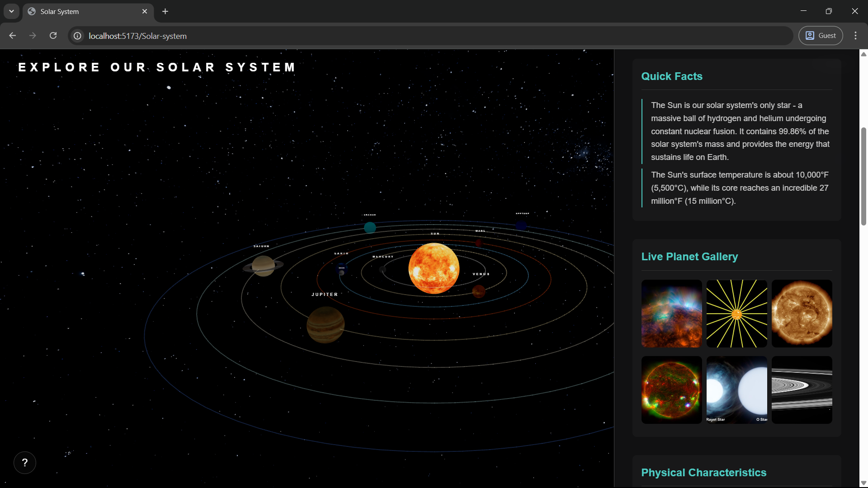This screenshot has width=868, height=488.
Task: Open yellow sun rays gallery thumbnail
Action: coord(736,314)
